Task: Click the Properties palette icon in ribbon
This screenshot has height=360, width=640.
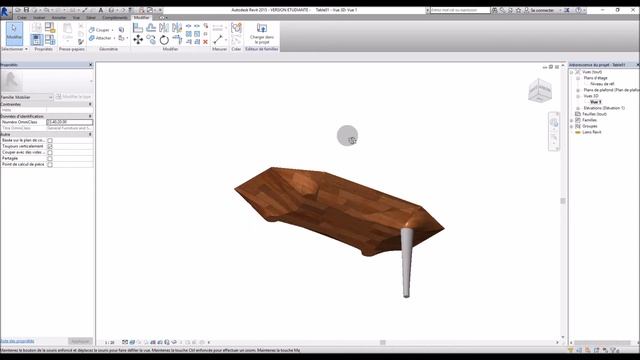Action: [x=37, y=40]
